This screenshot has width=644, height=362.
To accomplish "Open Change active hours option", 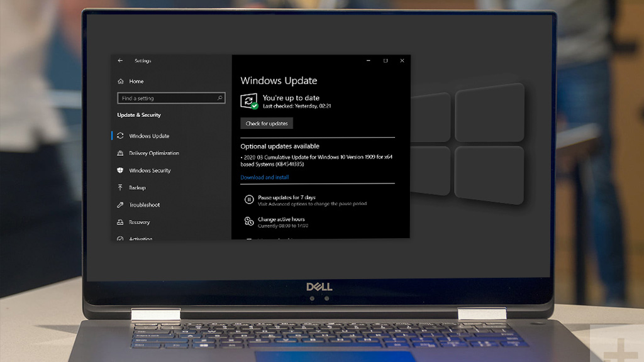I will [281, 219].
